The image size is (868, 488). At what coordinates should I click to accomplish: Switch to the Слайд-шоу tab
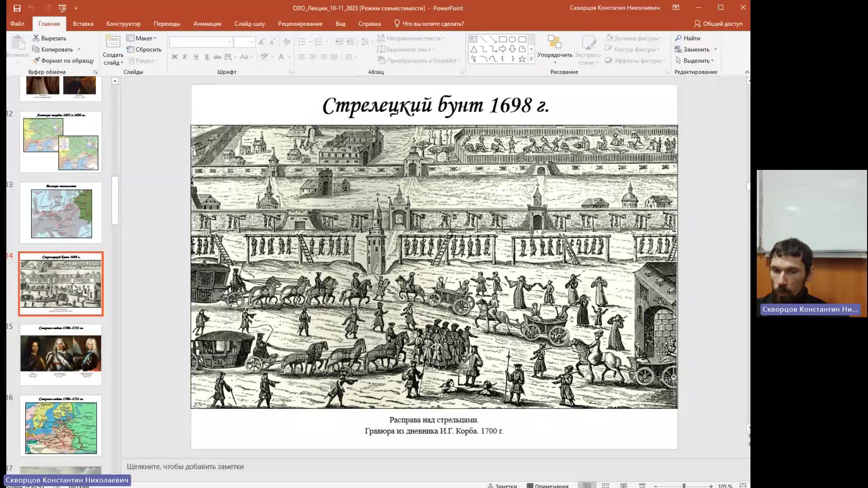250,23
